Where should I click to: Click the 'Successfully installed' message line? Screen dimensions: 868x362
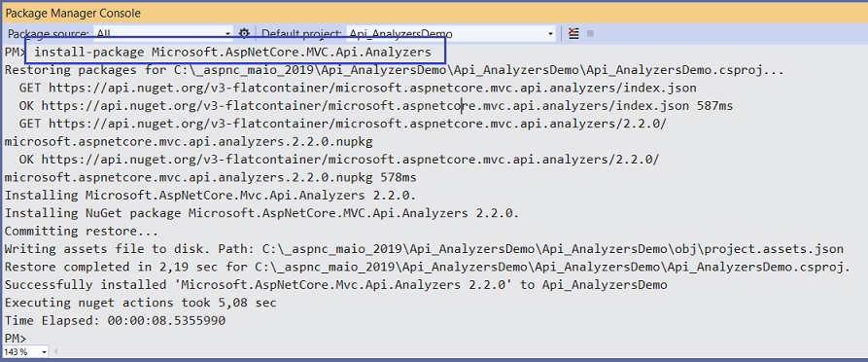click(x=335, y=285)
